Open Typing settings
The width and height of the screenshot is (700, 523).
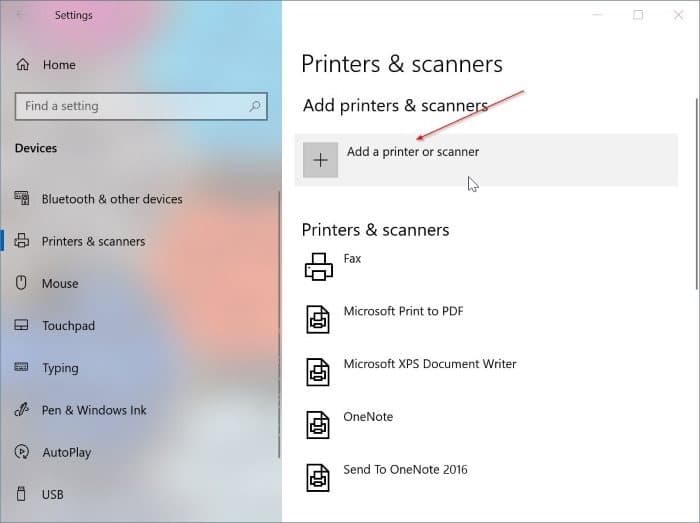(60, 368)
